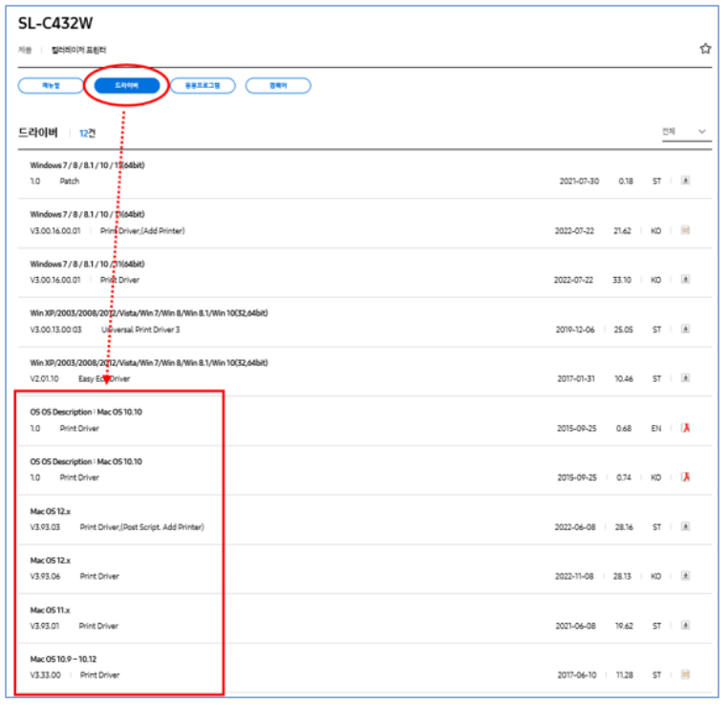Download the 33.10 KO Windows Print Driver
Screen dimensions: 728x705
pyautogui.click(x=685, y=279)
